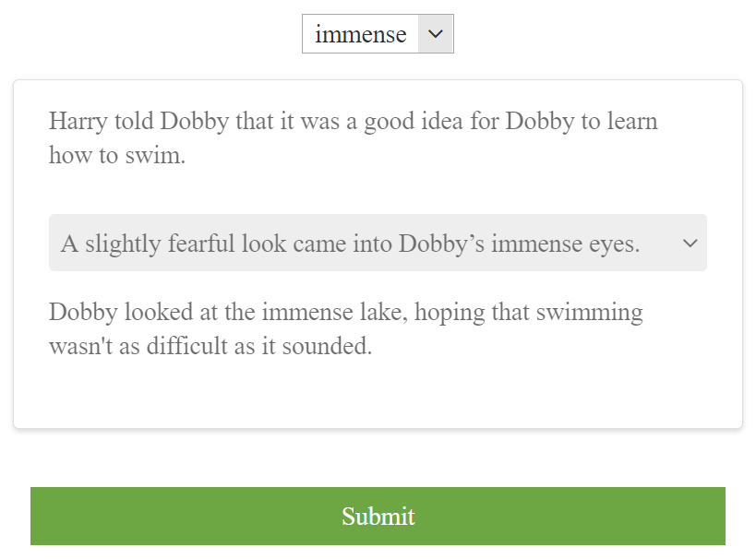
Task: Click the words 'how to swim.' in first paragraph
Action: coord(117,155)
